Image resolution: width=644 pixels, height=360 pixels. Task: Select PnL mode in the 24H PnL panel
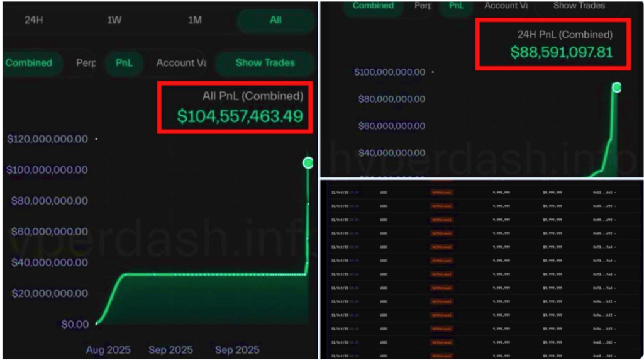pos(456,6)
